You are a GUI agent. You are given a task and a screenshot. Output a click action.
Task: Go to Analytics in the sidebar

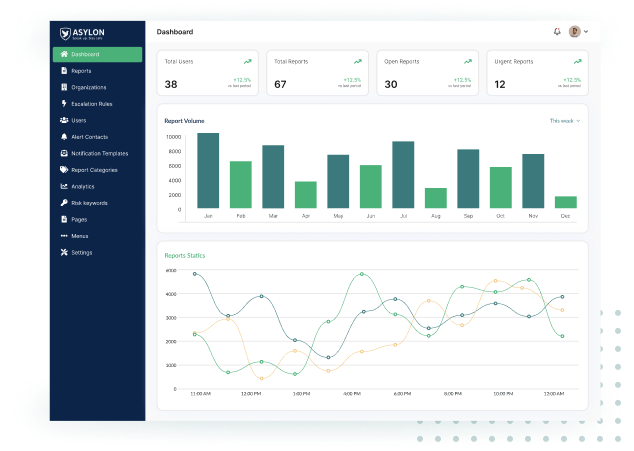pyautogui.click(x=82, y=186)
